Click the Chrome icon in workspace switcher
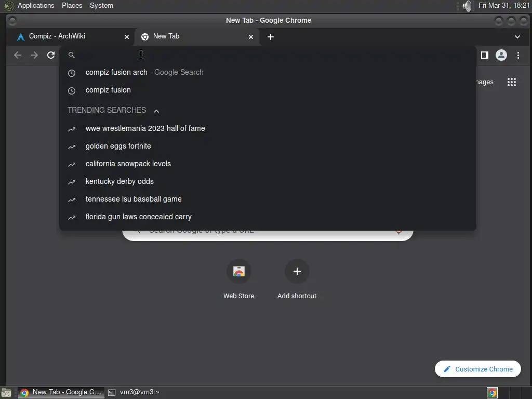Screen dimensions: 532x399 (x=492, y=393)
